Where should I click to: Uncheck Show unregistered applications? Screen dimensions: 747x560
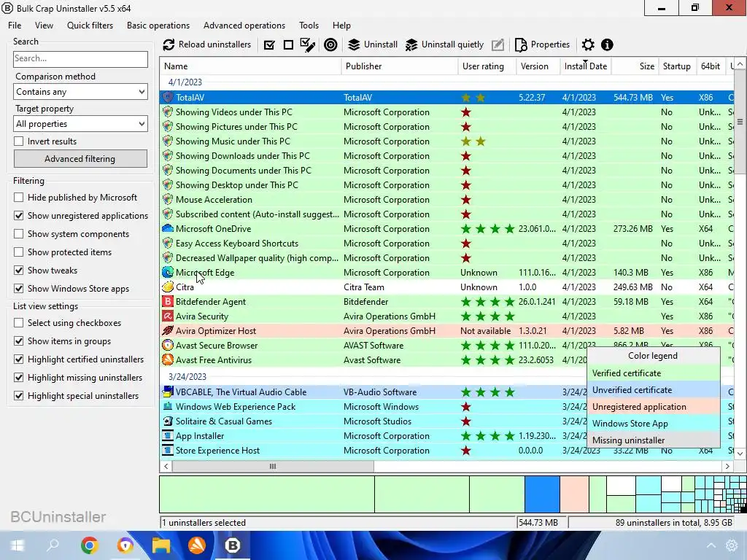(x=18, y=216)
